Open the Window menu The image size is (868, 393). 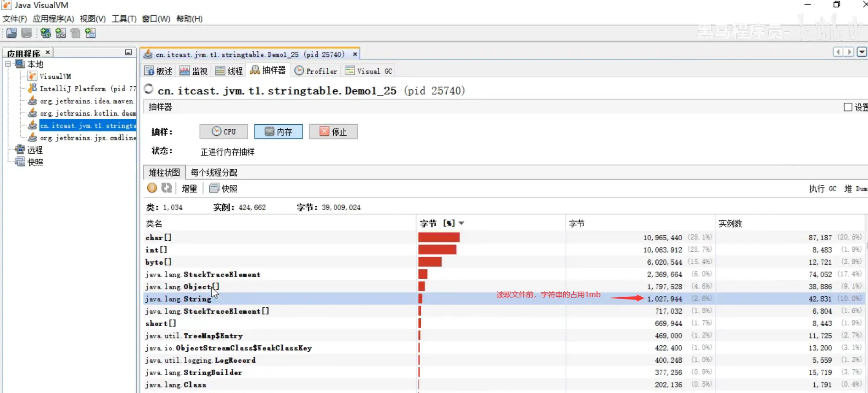click(156, 19)
